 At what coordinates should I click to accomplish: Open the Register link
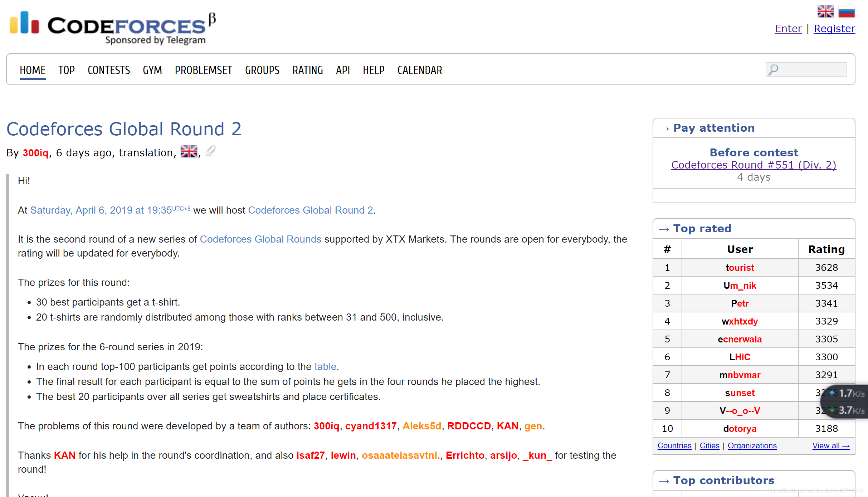coord(834,29)
